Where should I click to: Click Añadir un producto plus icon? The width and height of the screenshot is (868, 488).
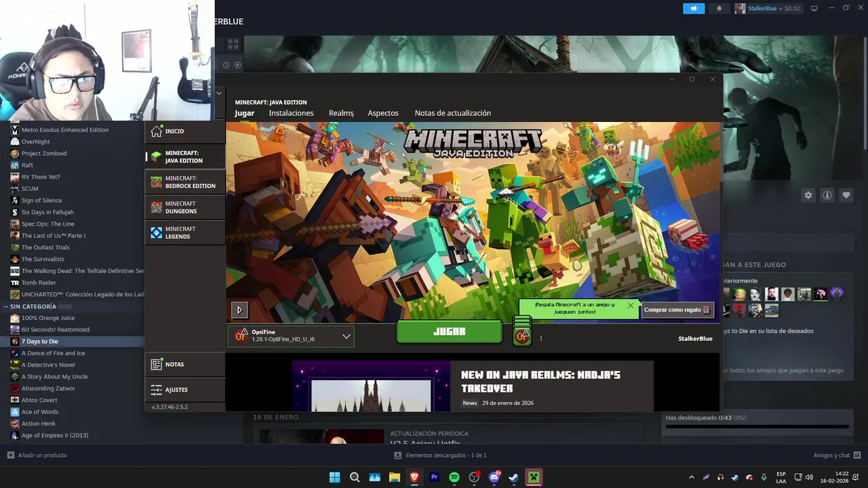click(10, 455)
